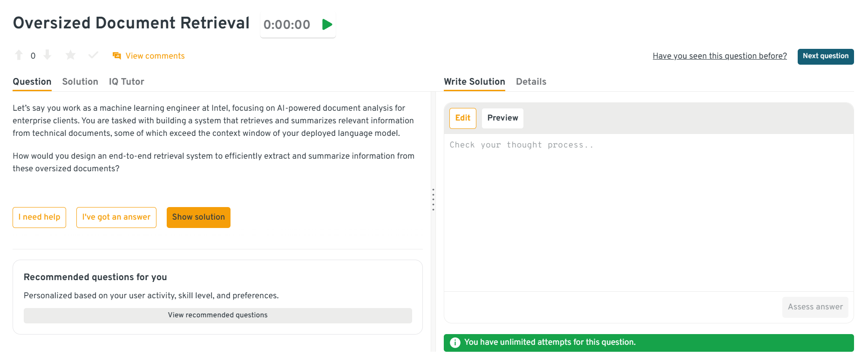This screenshot has width=868, height=362.
Task: Open the View comments link
Action: point(155,56)
